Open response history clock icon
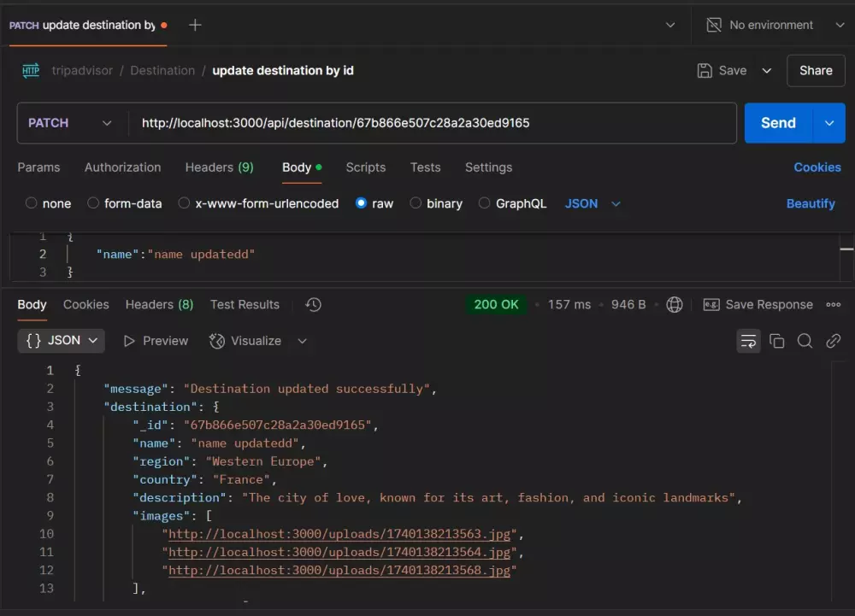The width and height of the screenshot is (855, 616). coord(313,305)
